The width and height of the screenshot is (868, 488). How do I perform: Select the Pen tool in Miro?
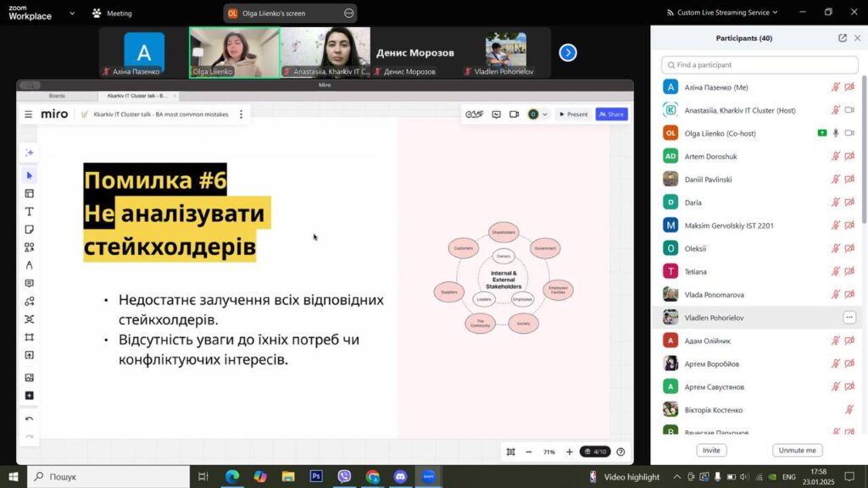point(30,265)
